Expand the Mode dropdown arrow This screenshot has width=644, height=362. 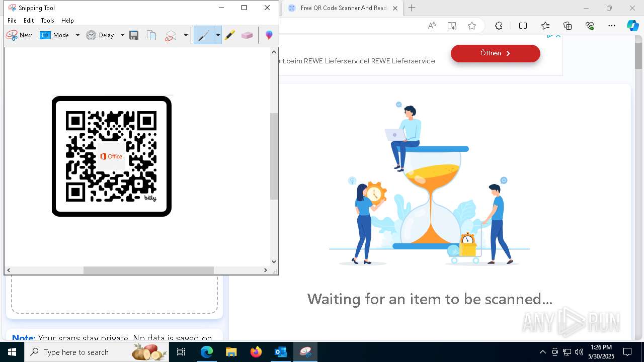pos(77,35)
